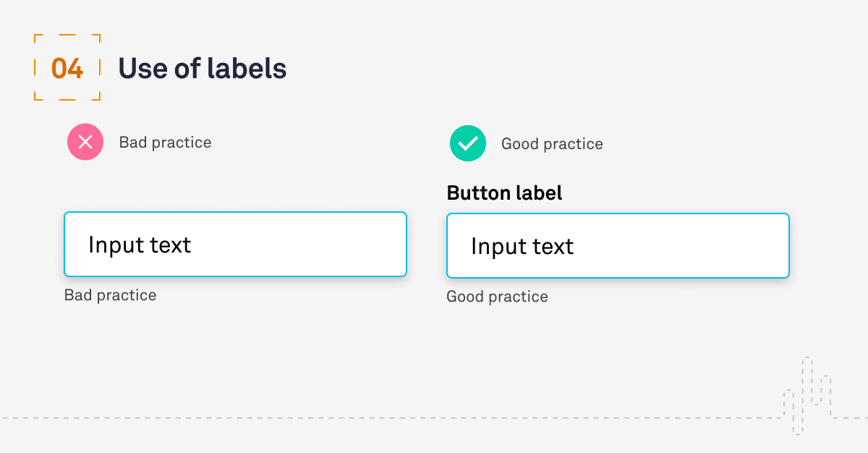868x453 pixels.
Task: Click Bad practice helper text below input
Action: [110, 295]
